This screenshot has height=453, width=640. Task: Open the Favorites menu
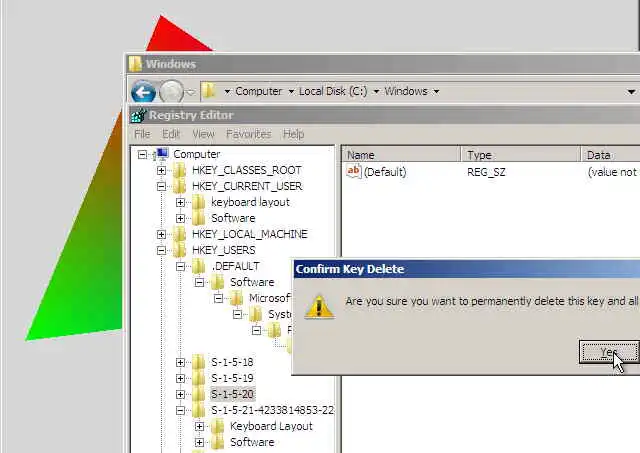point(249,134)
